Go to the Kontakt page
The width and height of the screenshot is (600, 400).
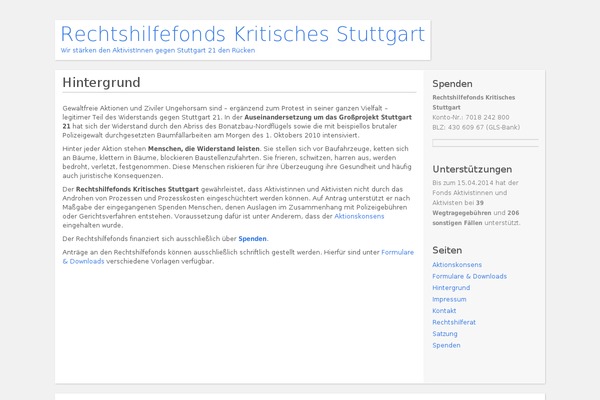[x=444, y=311]
